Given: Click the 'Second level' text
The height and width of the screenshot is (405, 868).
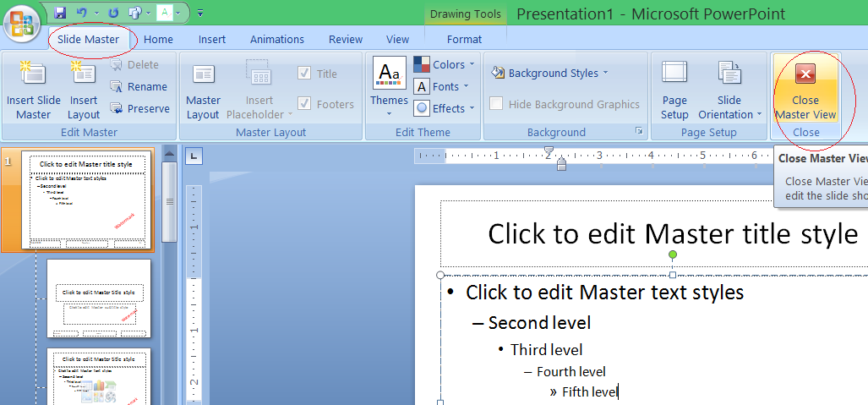Looking at the screenshot, I should pos(539,322).
